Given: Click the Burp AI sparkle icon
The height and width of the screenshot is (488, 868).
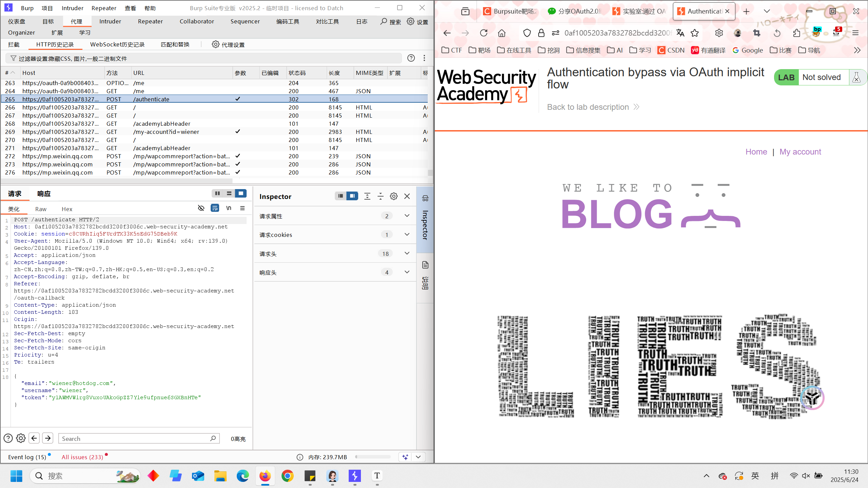Looking at the screenshot, I should (x=405, y=457).
